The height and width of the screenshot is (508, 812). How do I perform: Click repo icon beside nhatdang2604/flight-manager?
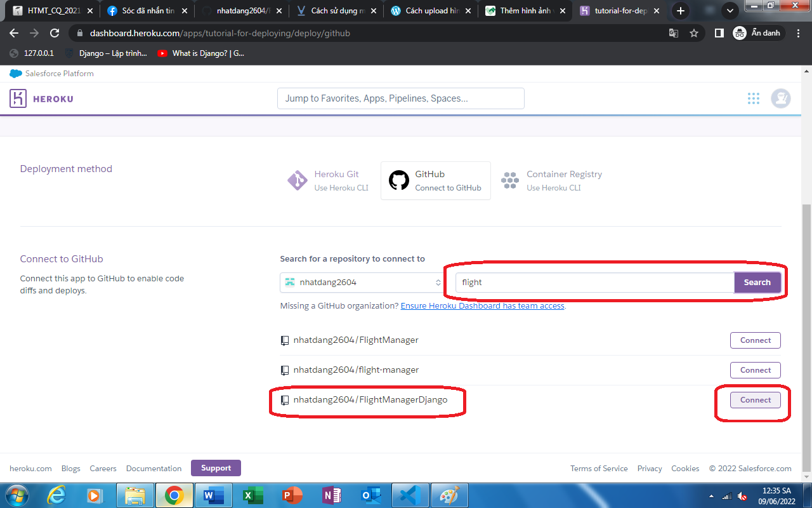[x=285, y=370]
